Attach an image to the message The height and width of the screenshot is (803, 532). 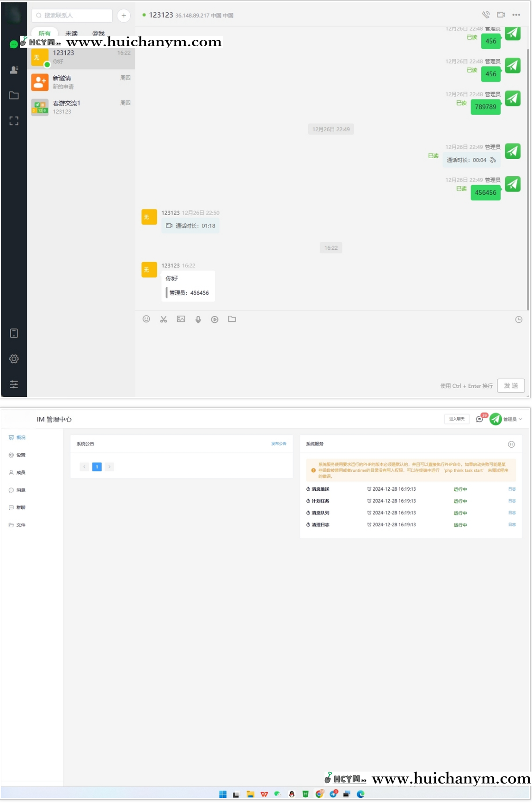click(x=181, y=319)
